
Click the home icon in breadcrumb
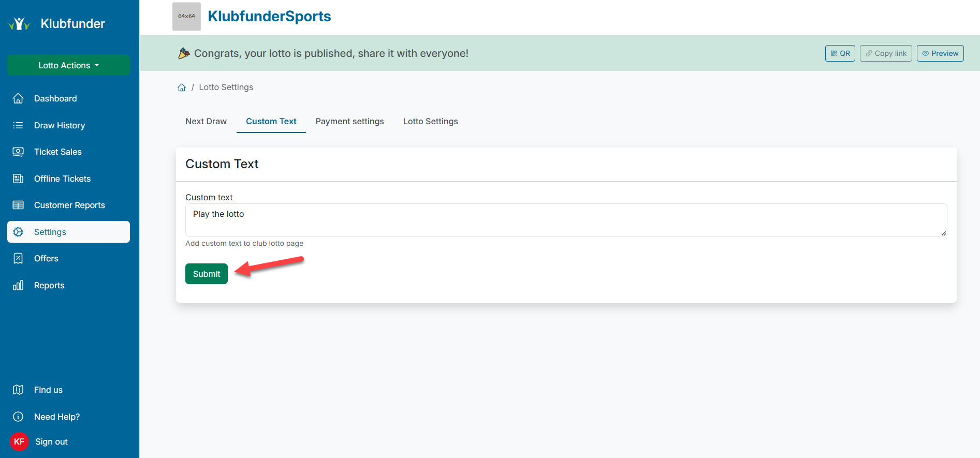(x=182, y=87)
